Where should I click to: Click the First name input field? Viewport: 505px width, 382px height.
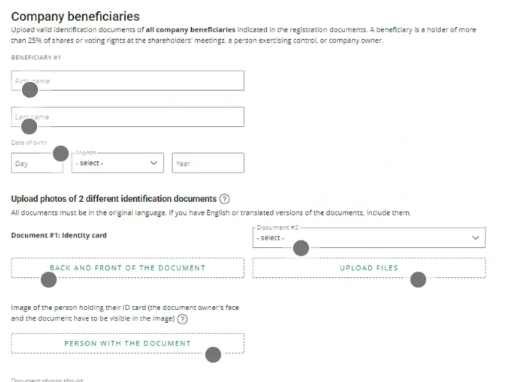pos(128,80)
